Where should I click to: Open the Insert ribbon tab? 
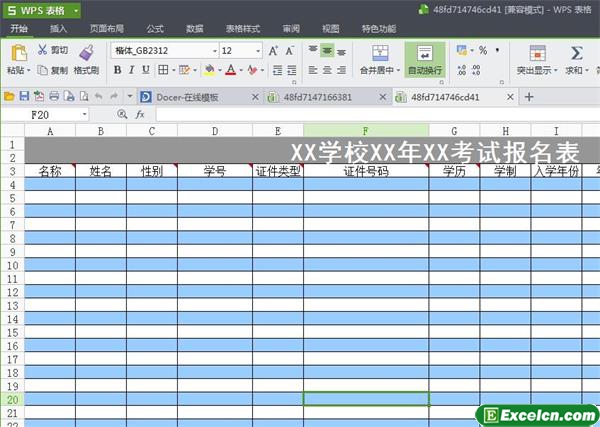(58, 29)
